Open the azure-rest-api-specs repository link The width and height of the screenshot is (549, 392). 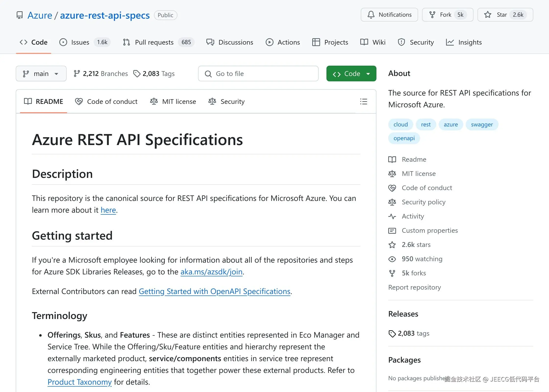[x=105, y=15]
